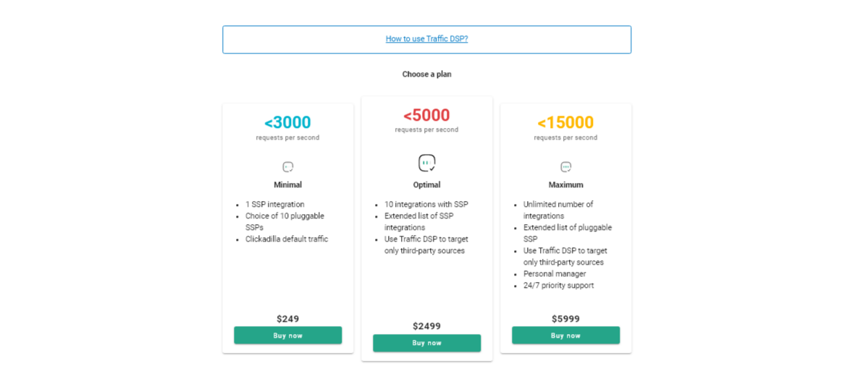Viewport: 868px width, 384px height.
Task: Click the <5000 requests per second heading
Action: point(426,116)
